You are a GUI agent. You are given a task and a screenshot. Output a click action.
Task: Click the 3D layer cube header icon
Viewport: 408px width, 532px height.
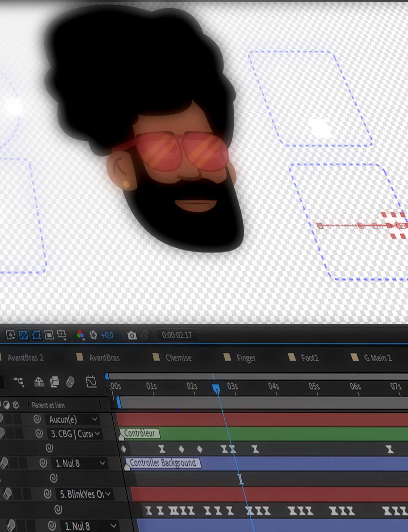click(16, 405)
